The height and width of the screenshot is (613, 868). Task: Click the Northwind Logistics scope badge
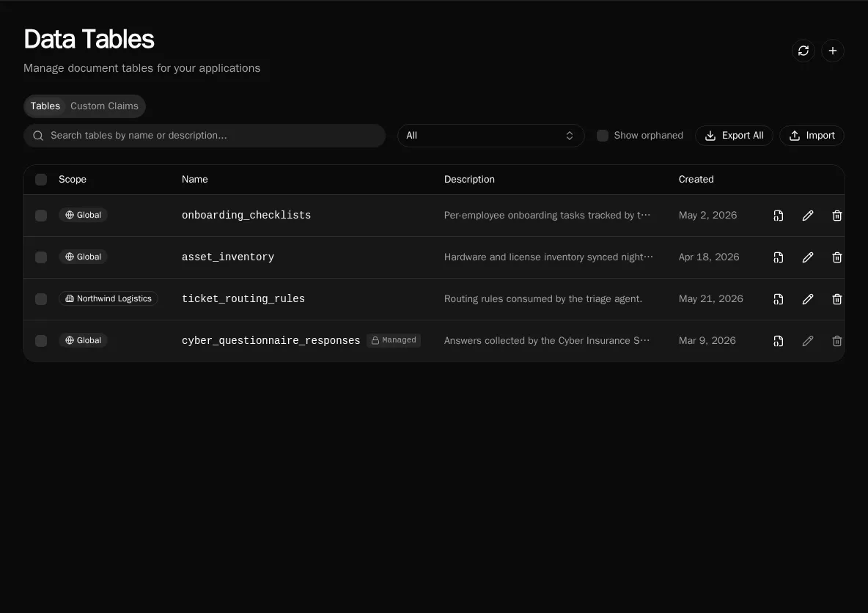108,298
